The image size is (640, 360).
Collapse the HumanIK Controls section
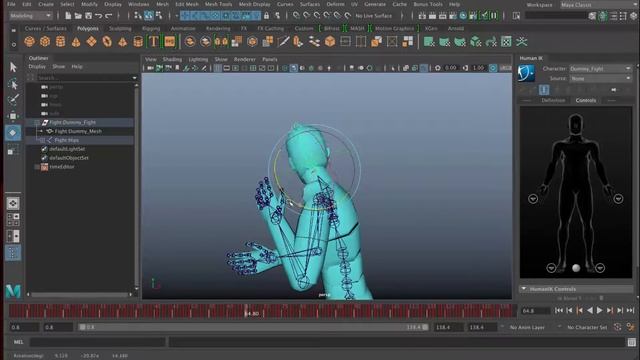click(x=524, y=289)
